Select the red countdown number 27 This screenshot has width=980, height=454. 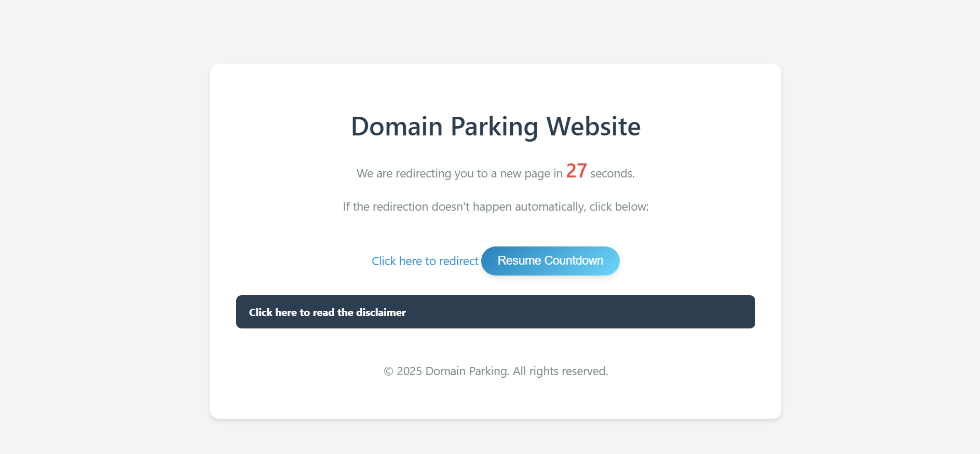tap(576, 171)
